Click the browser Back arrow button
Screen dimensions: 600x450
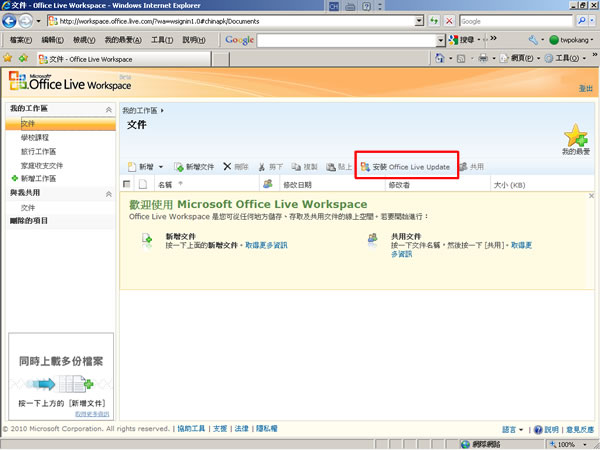9,21
